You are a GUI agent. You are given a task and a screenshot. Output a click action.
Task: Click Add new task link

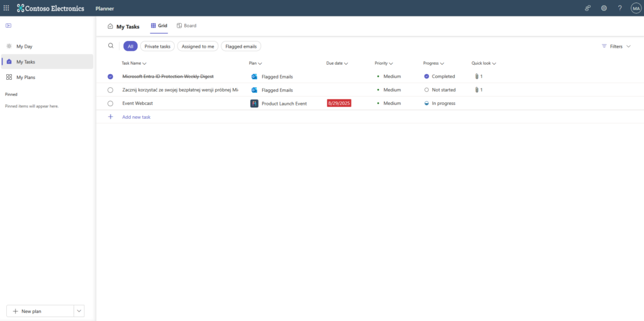tap(136, 117)
